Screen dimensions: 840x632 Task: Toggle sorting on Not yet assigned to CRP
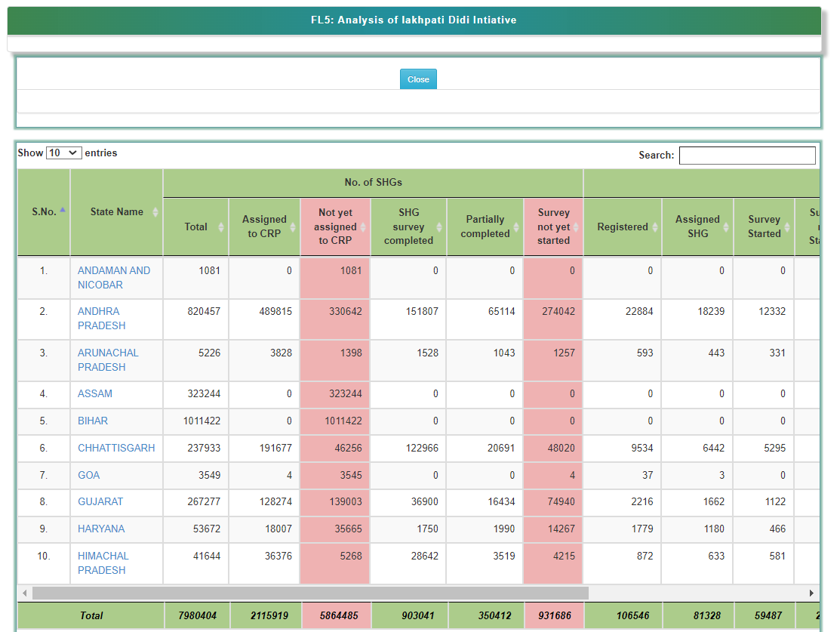click(362, 227)
